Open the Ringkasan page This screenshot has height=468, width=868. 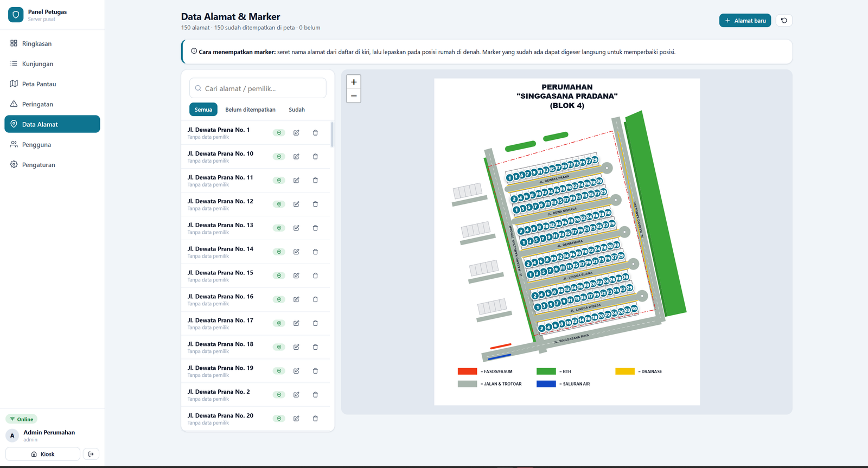click(x=52, y=43)
